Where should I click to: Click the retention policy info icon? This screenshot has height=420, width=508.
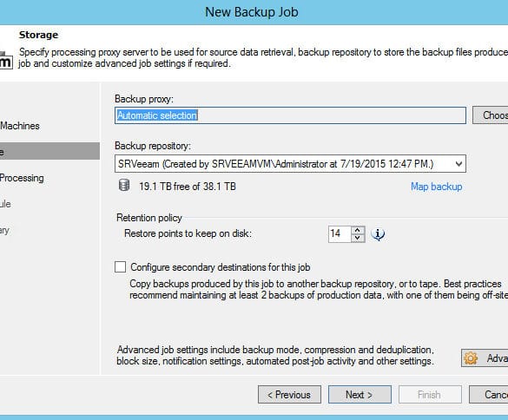click(x=378, y=234)
